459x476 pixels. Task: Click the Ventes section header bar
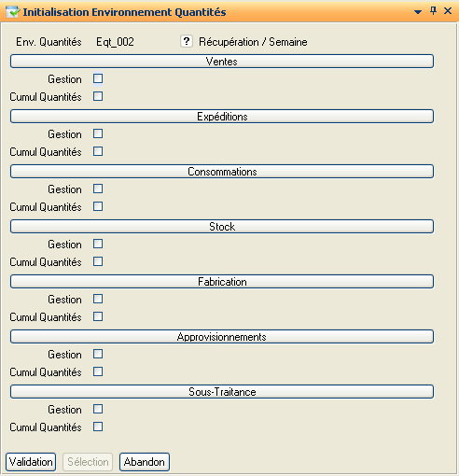[222, 62]
